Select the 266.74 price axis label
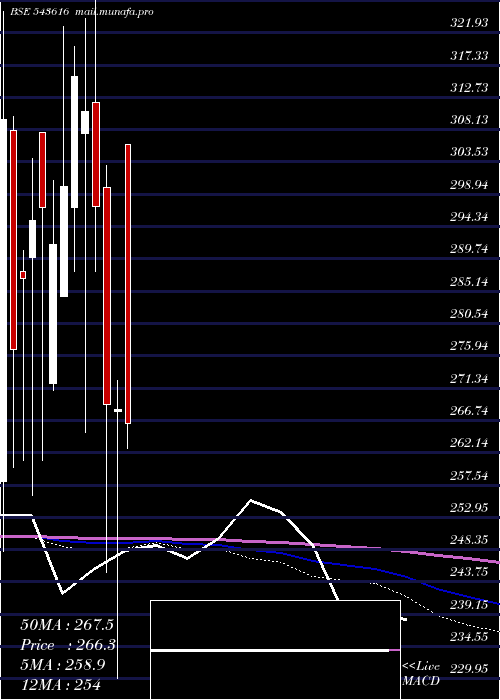 pos(469,411)
